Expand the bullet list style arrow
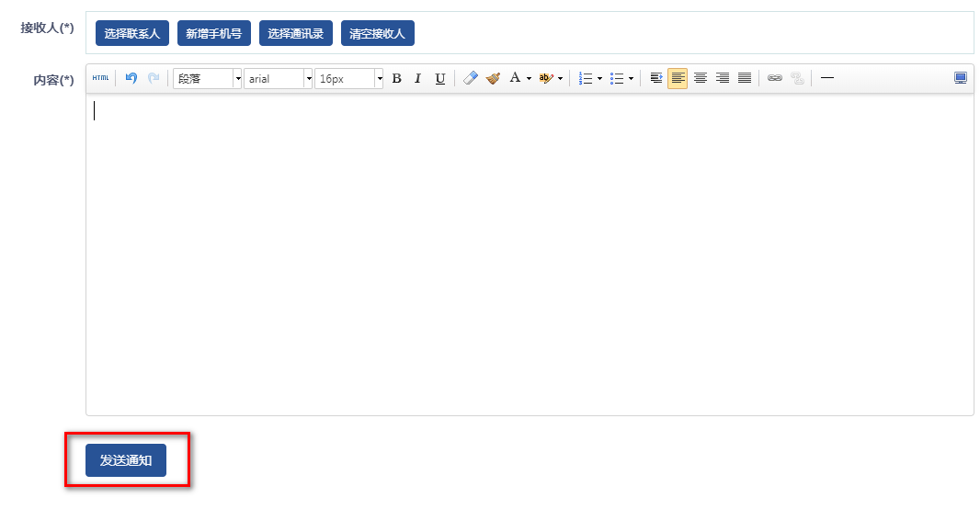The image size is (980, 509). coord(631,79)
